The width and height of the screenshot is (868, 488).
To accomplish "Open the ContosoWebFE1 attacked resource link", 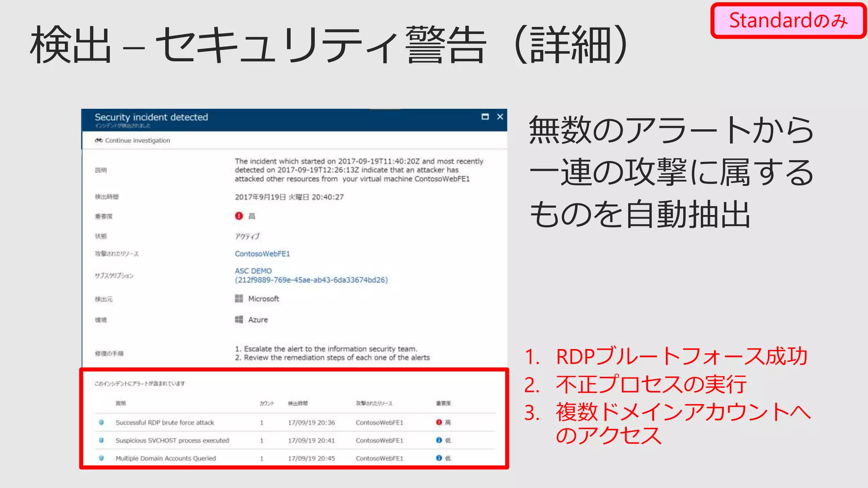I will click(262, 254).
